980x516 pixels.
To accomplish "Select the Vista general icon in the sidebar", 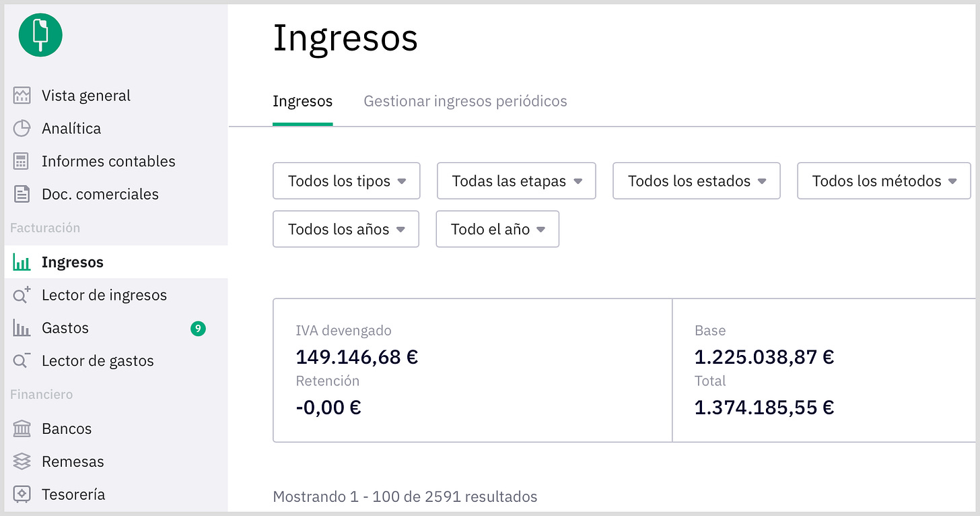I will click(22, 95).
